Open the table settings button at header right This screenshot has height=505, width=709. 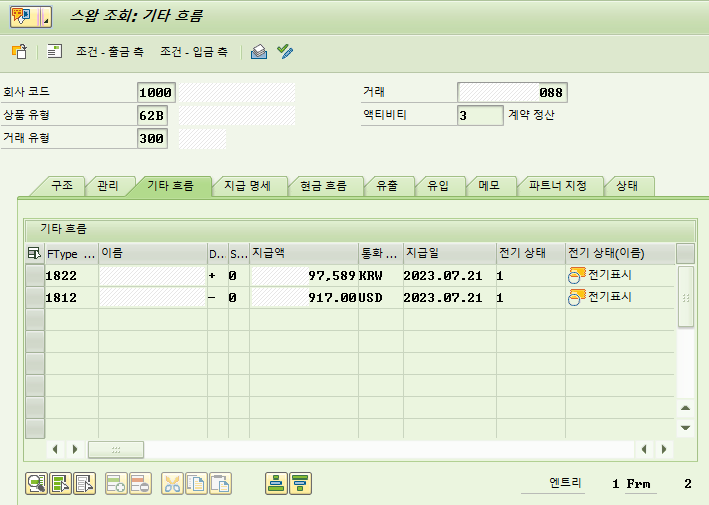pyautogui.click(x=685, y=254)
